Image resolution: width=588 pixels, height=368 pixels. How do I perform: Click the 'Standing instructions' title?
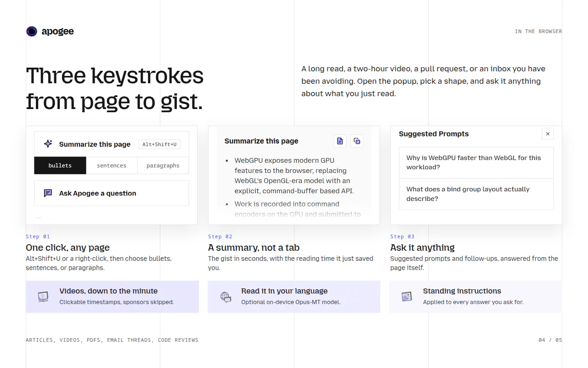click(462, 291)
